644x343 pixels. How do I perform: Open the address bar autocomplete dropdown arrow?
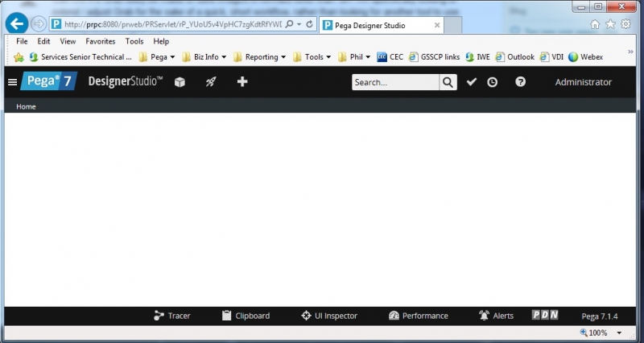pyautogui.click(x=299, y=25)
